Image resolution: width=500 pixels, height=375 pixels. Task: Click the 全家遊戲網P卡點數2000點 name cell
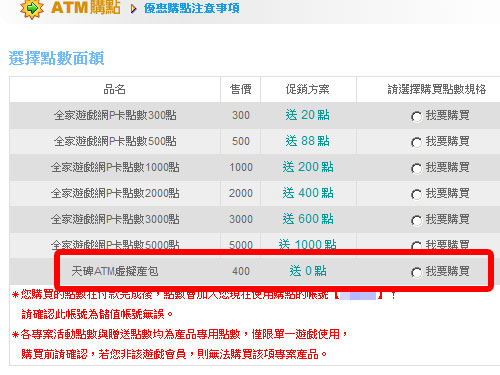tap(115, 193)
